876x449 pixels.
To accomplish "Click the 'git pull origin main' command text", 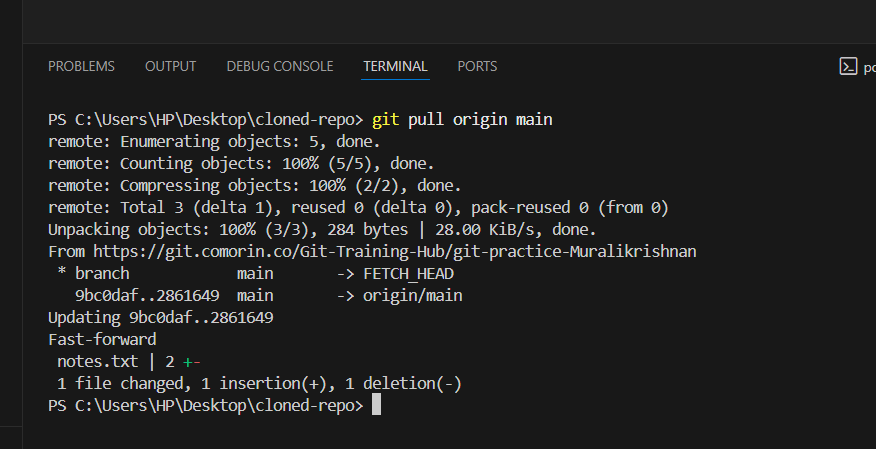I will click(x=462, y=120).
